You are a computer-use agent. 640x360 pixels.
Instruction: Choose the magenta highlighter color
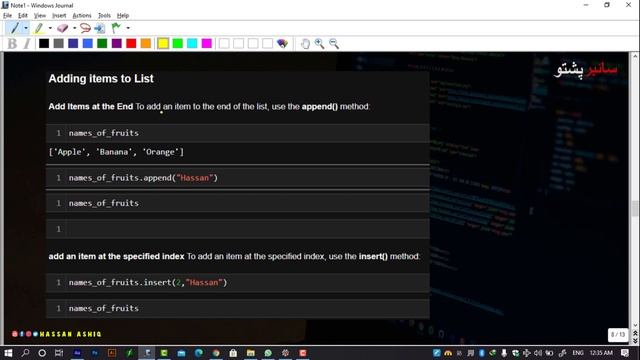207,43
